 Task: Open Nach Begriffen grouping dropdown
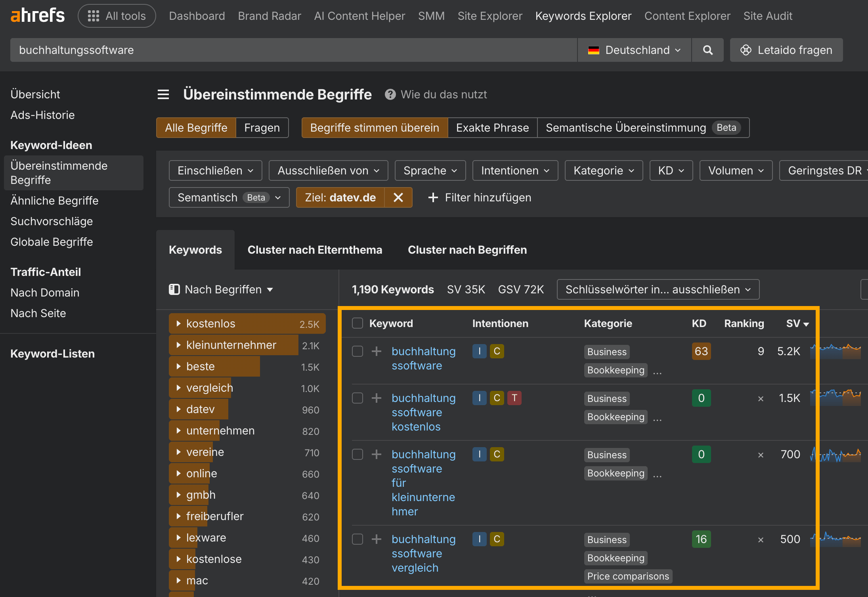221,289
